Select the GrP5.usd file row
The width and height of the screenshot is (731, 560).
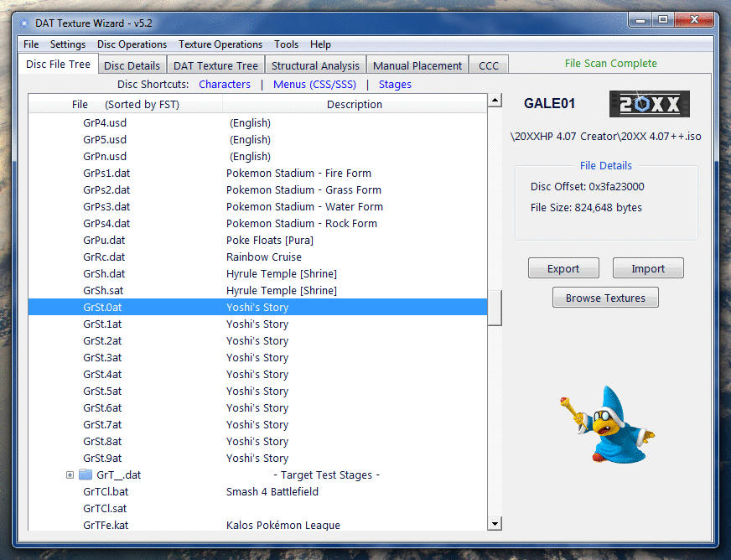click(x=258, y=140)
